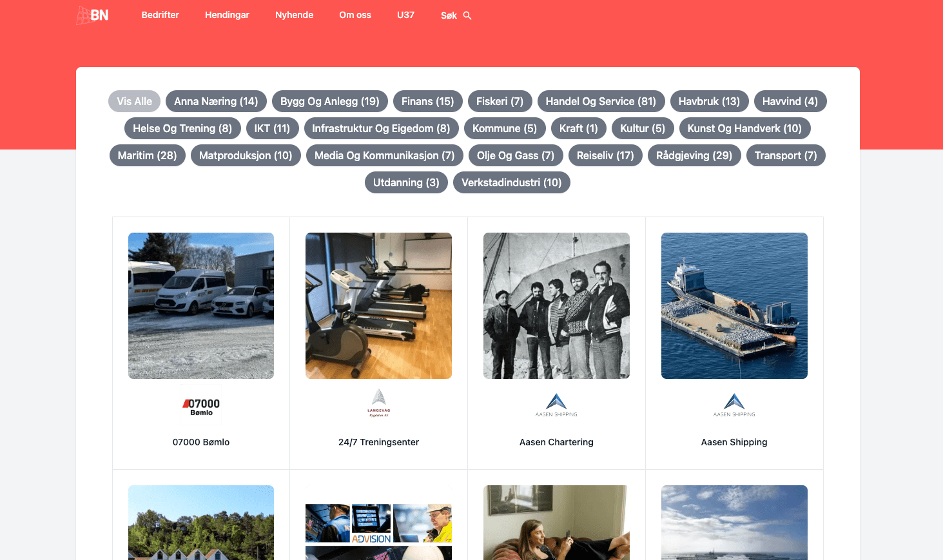The height and width of the screenshot is (560, 943).
Task: Click logo above Aasen Shipping name
Action: tap(734, 405)
